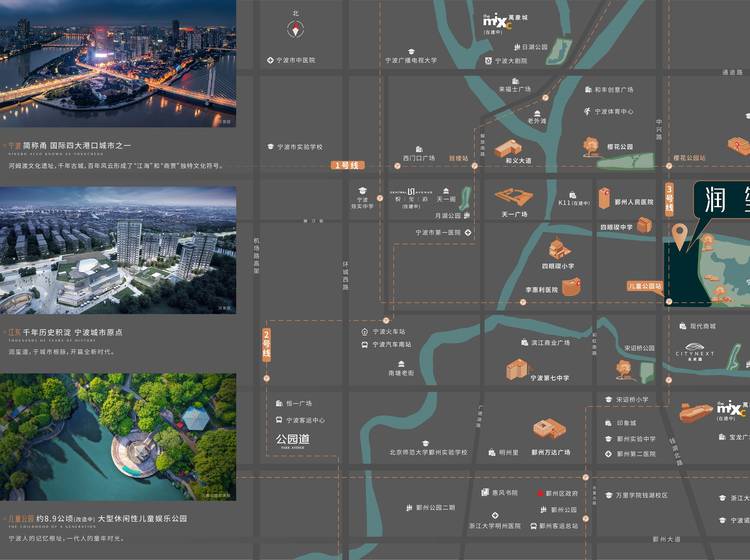750x560 pixels.
Task: Open the night city bridge photo
Action: pos(118,63)
